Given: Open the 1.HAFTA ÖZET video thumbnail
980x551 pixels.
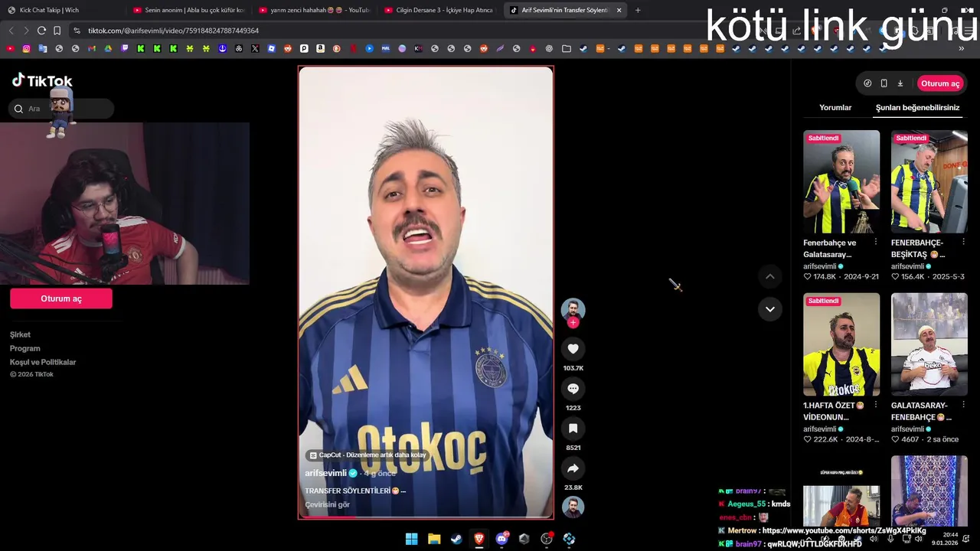Looking at the screenshot, I should click(x=841, y=344).
